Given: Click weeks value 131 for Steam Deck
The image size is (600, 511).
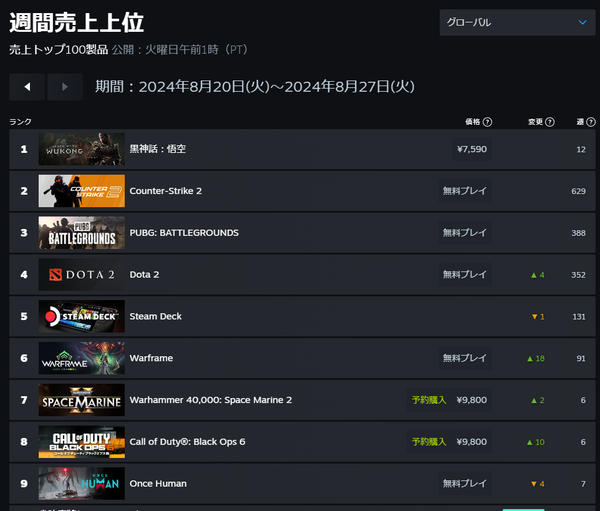Looking at the screenshot, I should point(579,317).
